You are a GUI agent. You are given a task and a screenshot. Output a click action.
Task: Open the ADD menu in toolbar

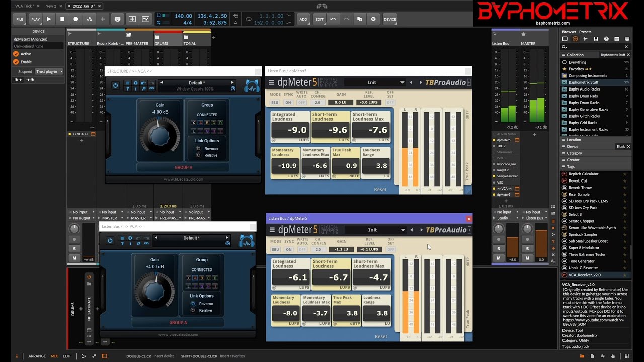click(303, 19)
